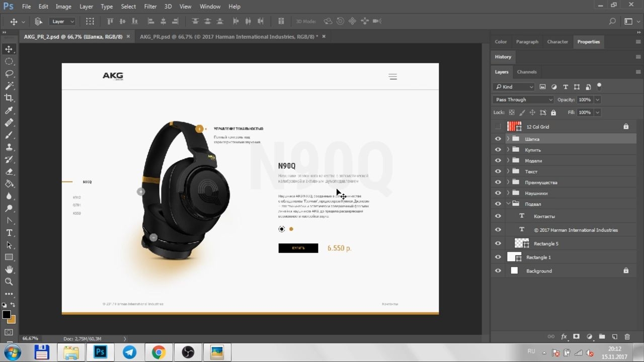Open the search icon in options bar

[612, 21]
